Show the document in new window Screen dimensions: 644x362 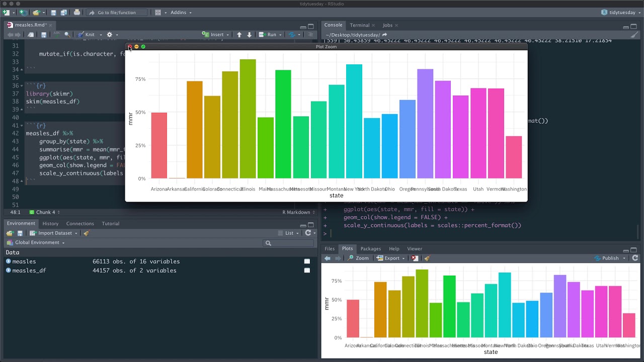pyautogui.click(x=31, y=35)
